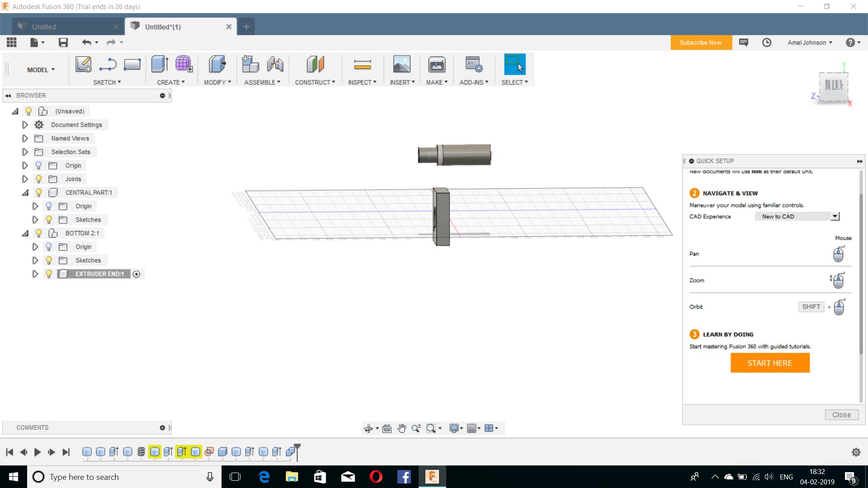Click the Press Pull modify icon
The image size is (868, 488).
click(217, 65)
